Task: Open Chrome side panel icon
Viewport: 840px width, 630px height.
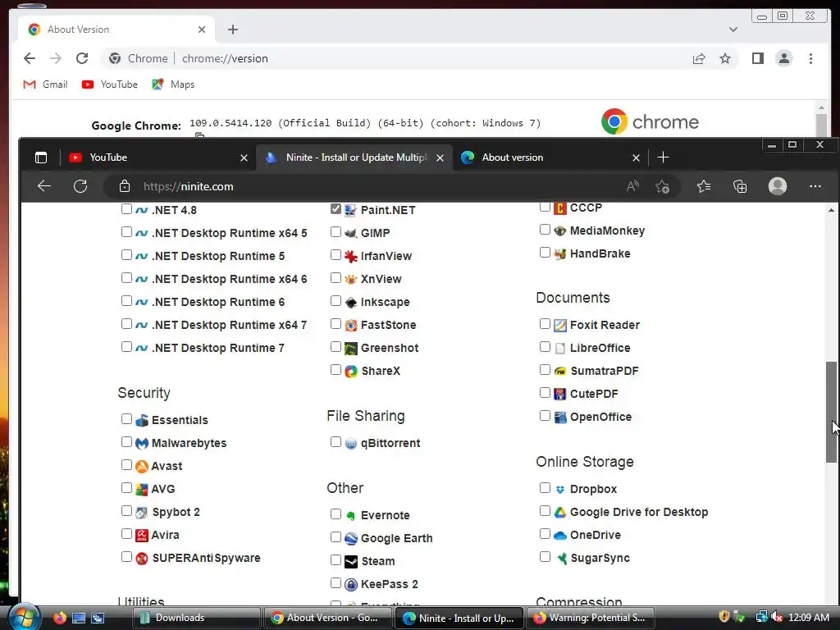Action: click(x=757, y=58)
